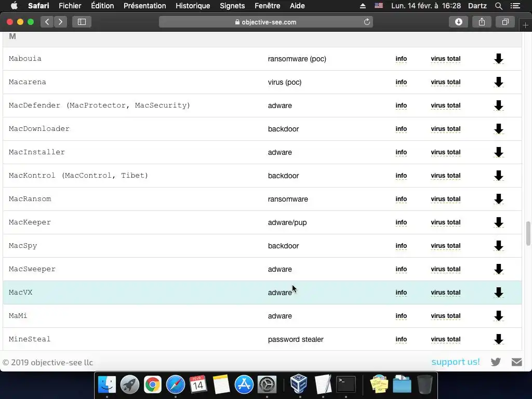Download the MacVX sample arrow
Image resolution: width=532 pixels, height=399 pixels.
(x=498, y=292)
